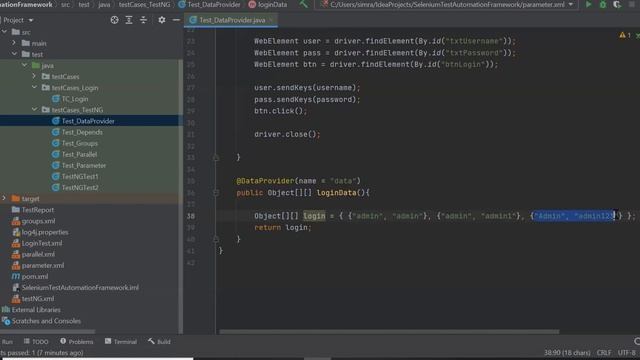The image size is (640, 360).
Task: Click loginData breadcrumb in navigation bar
Action: (268, 4)
